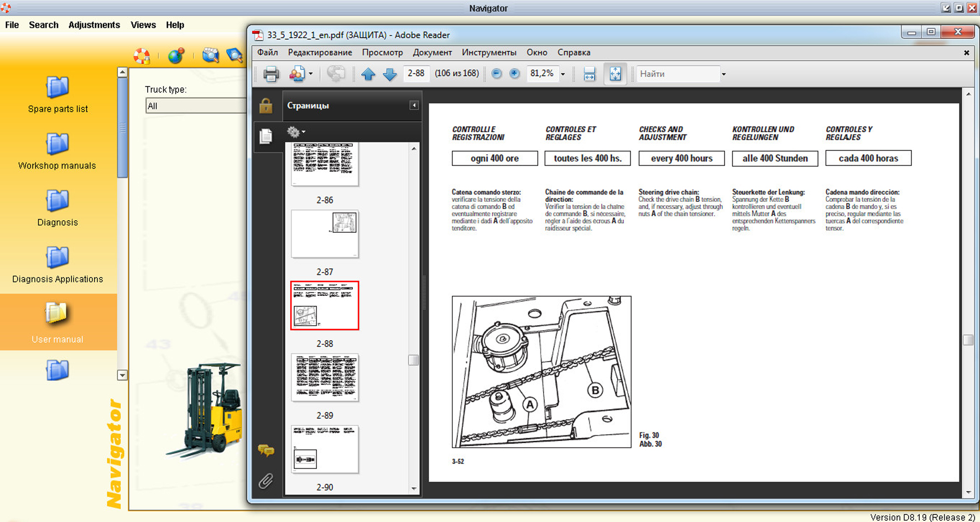Open the attachments paperclip panel
980x522 pixels.
tap(266, 481)
